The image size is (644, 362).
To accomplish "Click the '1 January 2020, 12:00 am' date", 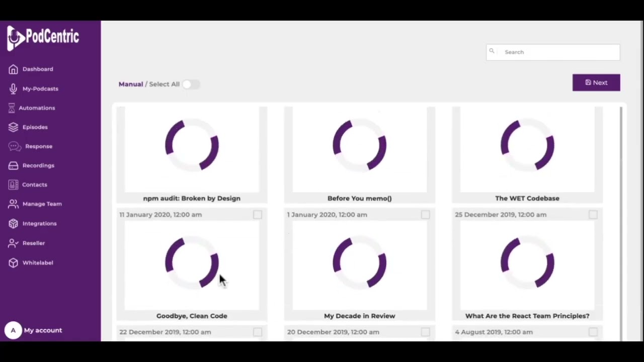I will pyautogui.click(x=327, y=215).
